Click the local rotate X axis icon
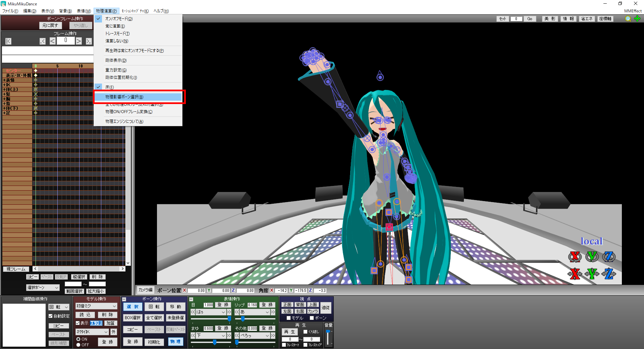The width and height of the screenshot is (644, 349). pos(575,257)
